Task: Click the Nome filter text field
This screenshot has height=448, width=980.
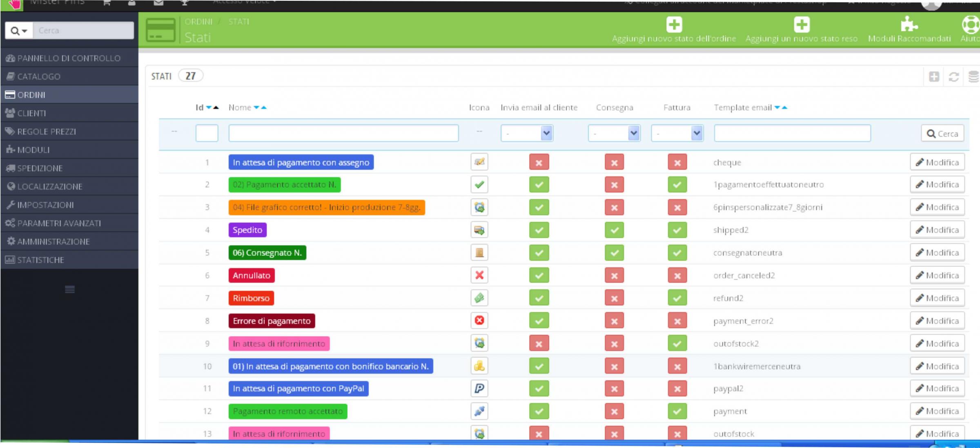Action: 343,133
